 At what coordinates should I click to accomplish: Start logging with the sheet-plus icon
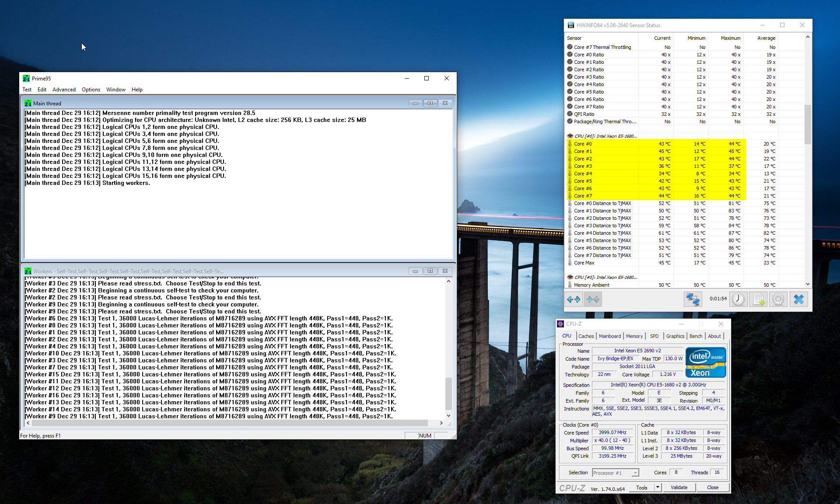tap(758, 299)
